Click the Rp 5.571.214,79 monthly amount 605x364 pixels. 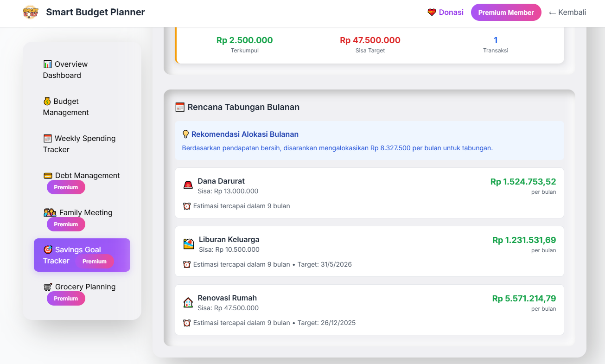point(524,299)
